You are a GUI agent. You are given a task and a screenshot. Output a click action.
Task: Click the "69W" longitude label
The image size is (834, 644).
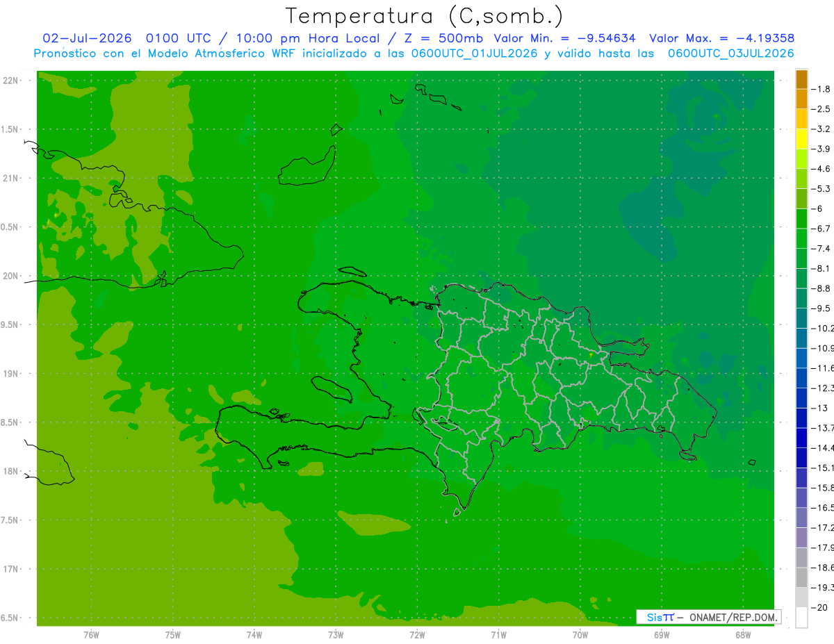point(661,634)
